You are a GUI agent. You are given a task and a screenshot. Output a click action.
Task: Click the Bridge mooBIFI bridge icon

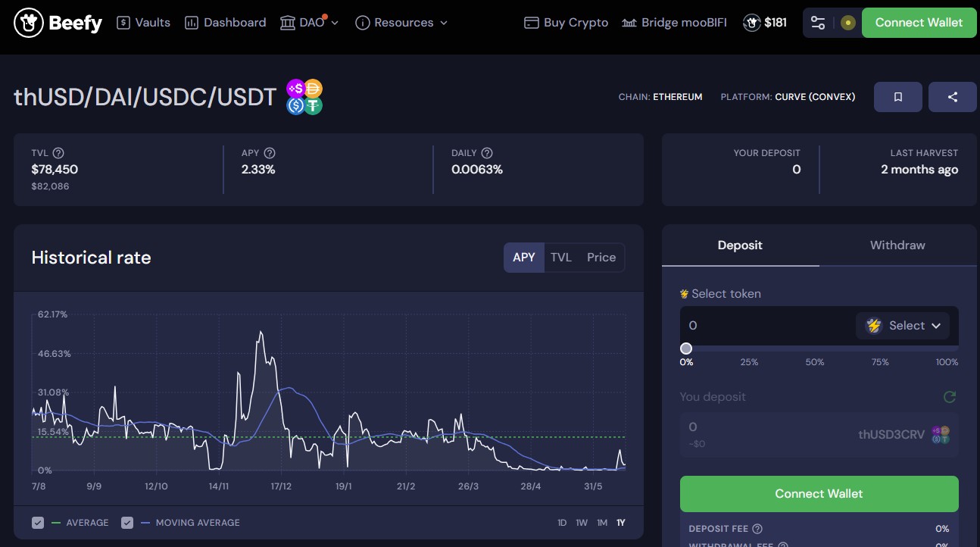pos(629,23)
